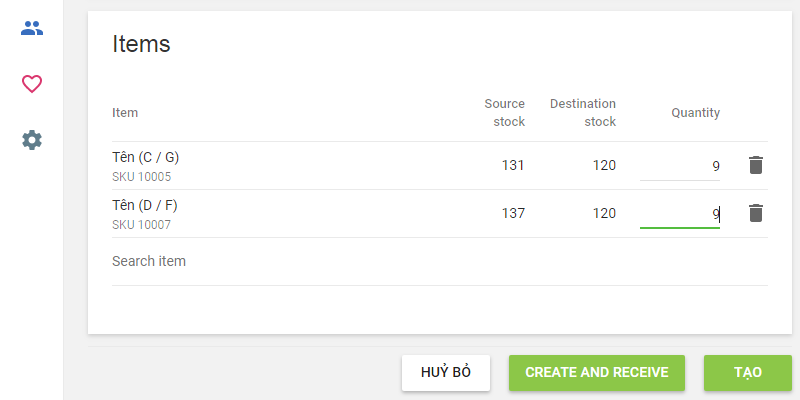Open the customers people icon in sidebar
Viewport: 800px width, 400px height.
click(32, 28)
